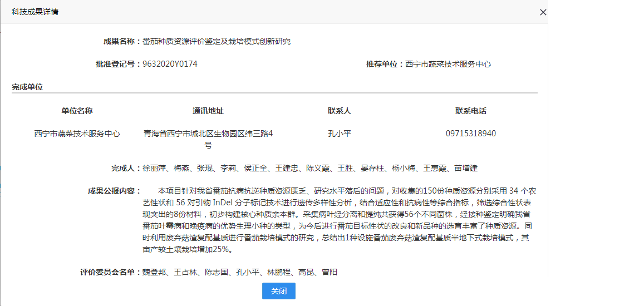Click the 科技成果详情 dialog title
The image size is (644, 306).
click(35, 12)
